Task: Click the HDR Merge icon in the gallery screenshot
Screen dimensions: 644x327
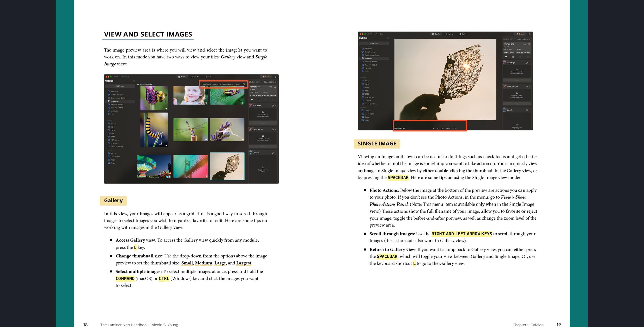Action: pos(251,106)
